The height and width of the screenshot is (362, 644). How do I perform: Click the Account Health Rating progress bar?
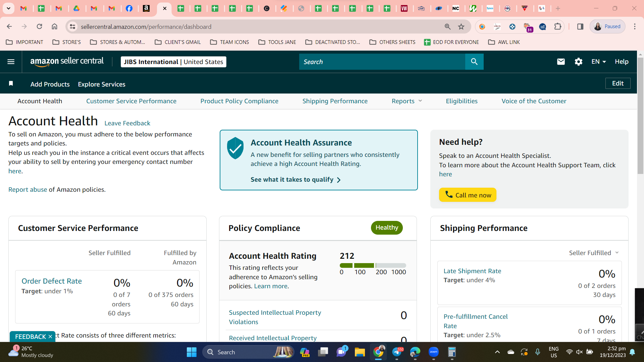click(x=373, y=265)
